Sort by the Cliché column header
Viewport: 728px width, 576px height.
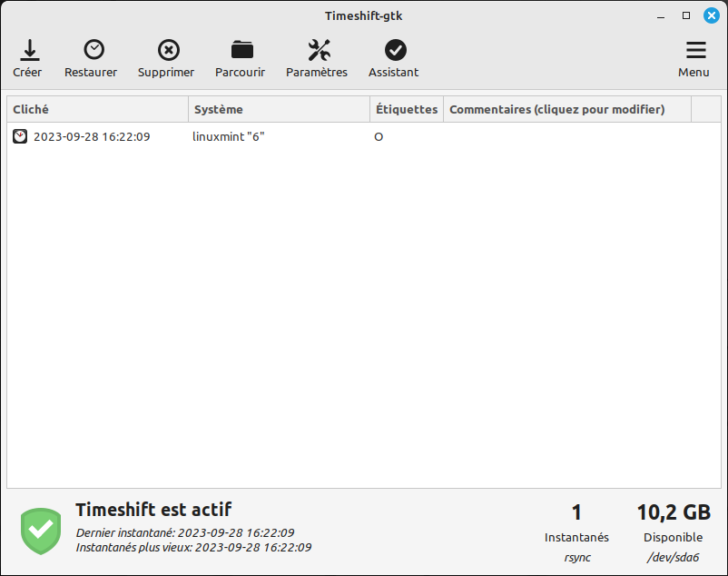pos(97,109)
